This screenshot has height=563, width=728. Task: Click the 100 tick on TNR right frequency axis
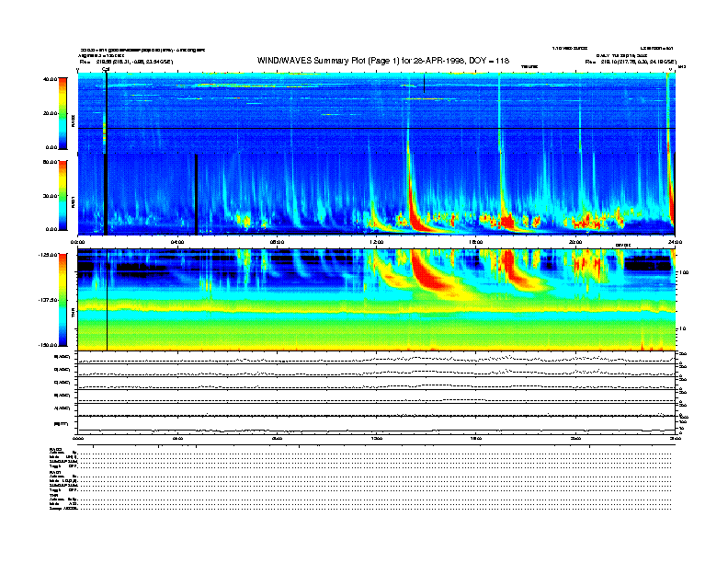[x=684, y=272]
